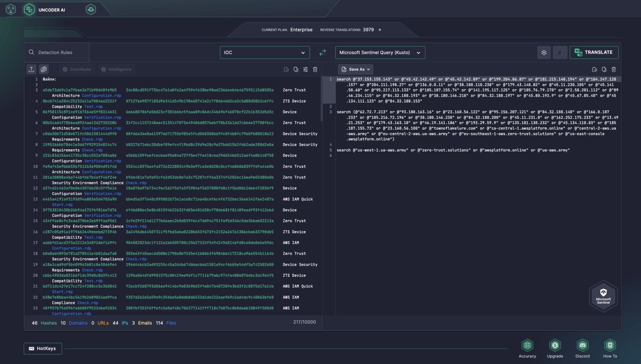Open the IOC settings sliders icon
Viewport: 641px width, 364px height.
(x=305, y=69)
